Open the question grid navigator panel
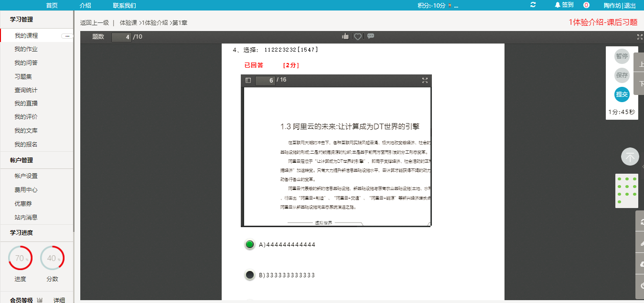Screen dimensions: 644x303 [x=626, y=190]
